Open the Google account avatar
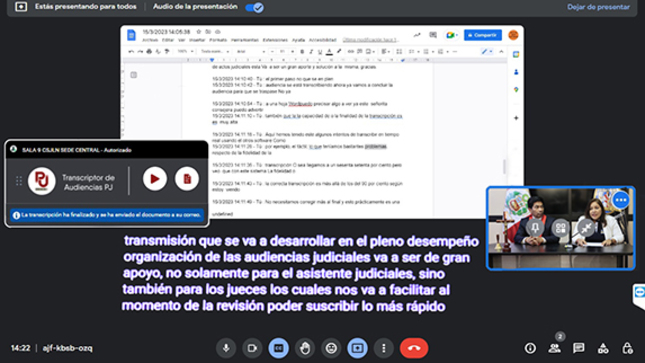Screen dimensions: 645x363 coord(513,35)
